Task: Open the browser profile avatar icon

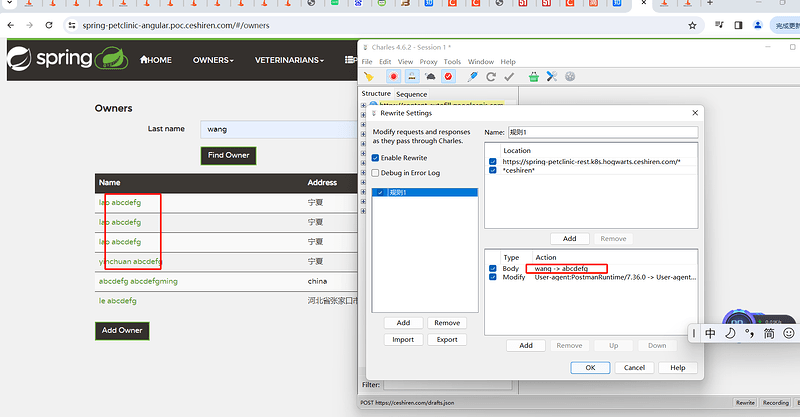Action: click(758, 25)
